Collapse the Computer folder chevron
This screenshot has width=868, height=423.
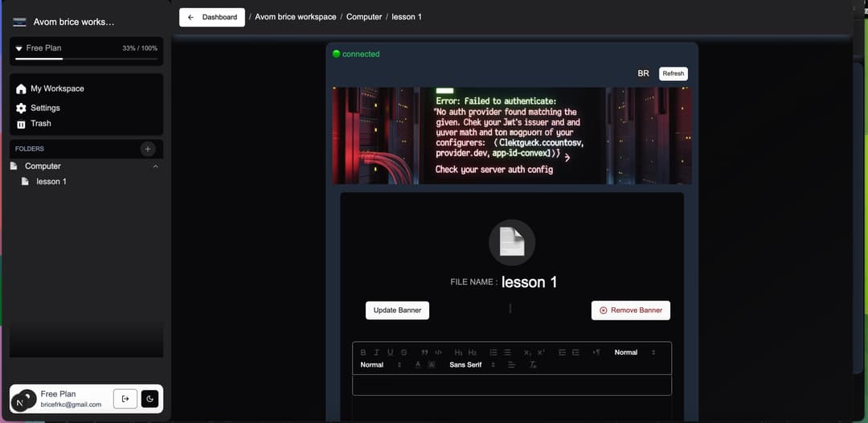pos(155,166)
